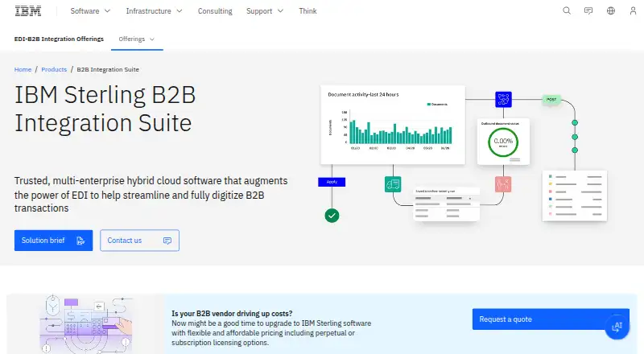Screen dimensions: 644x354
Task: Open the Consulting menu item
Action: (x=215, y=11)
